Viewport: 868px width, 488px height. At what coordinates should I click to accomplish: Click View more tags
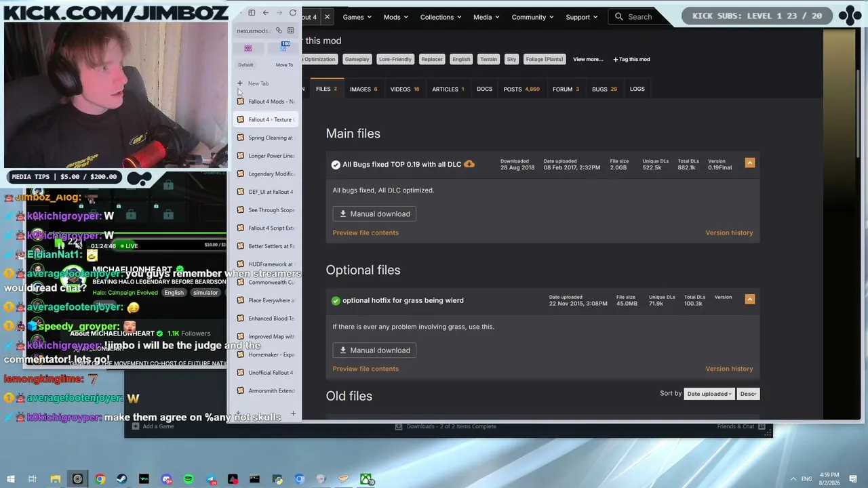(x=588, y=59)
